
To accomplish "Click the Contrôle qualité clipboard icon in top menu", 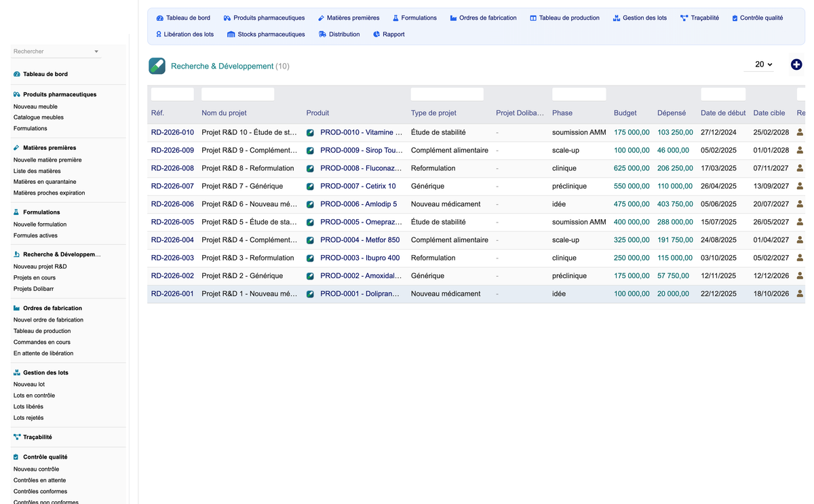I will click(x=735, y=18).
